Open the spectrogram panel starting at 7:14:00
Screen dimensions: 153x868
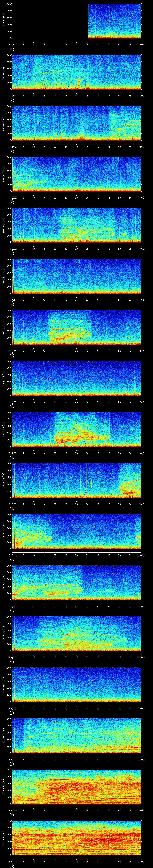tap(77, 276)
